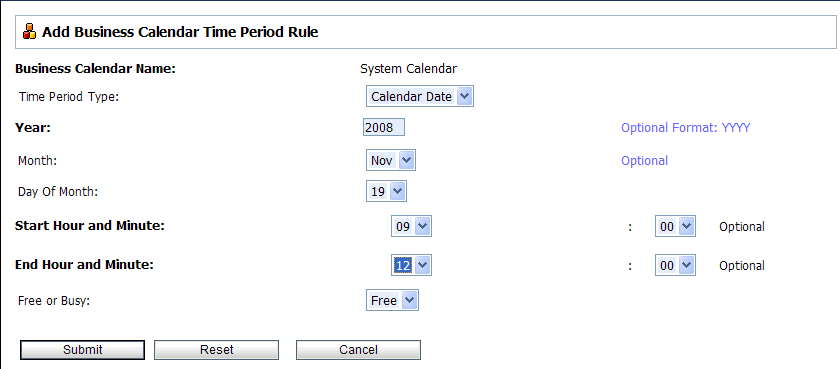Open the Day Of Month dropdown
The image size is (840, 369).
click(x=386, y=191)
